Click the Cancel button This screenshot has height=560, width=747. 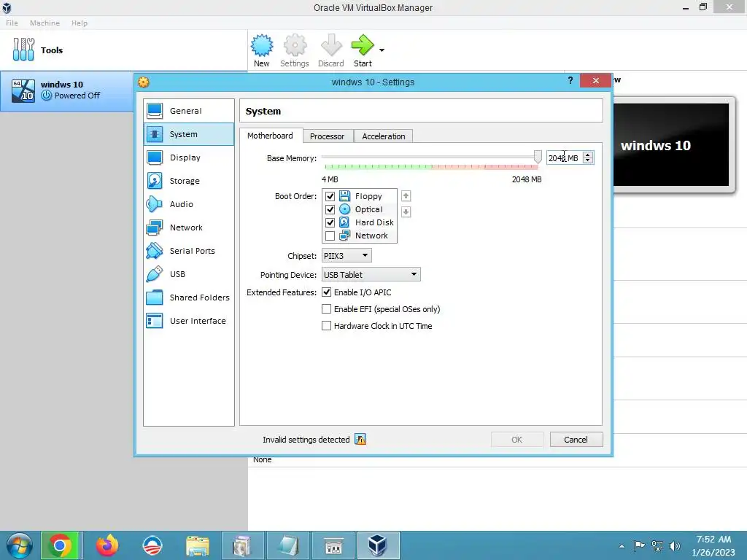coord(576,440)
